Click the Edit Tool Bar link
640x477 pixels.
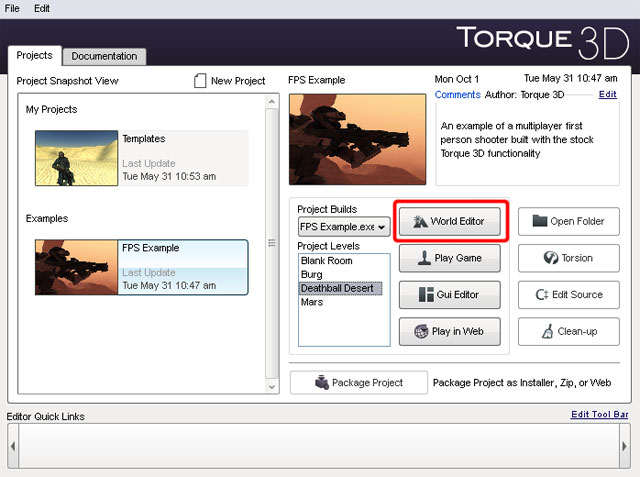[599, 414]
